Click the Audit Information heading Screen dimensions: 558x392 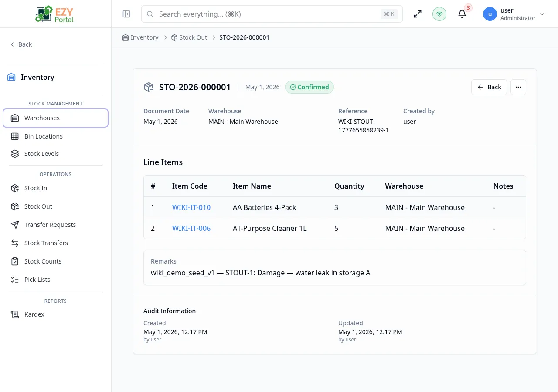point(170,311)
